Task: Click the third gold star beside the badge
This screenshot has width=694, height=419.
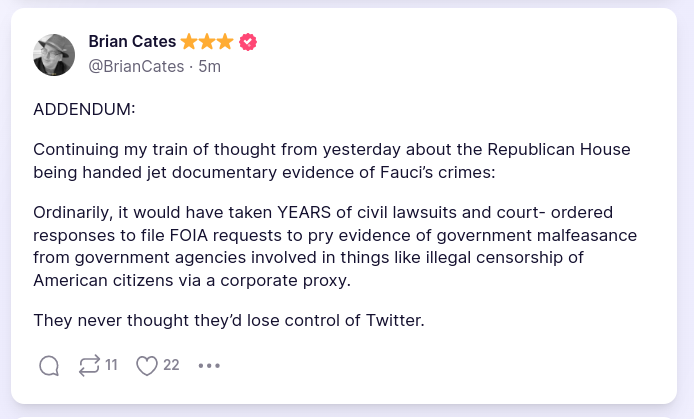Action: coord(225,42)
